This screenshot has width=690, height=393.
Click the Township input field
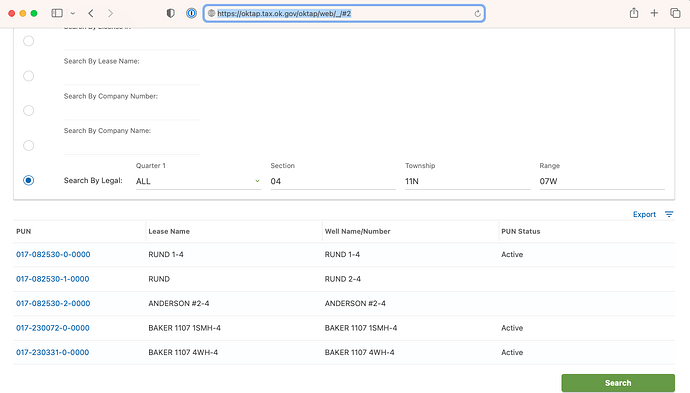467,181
